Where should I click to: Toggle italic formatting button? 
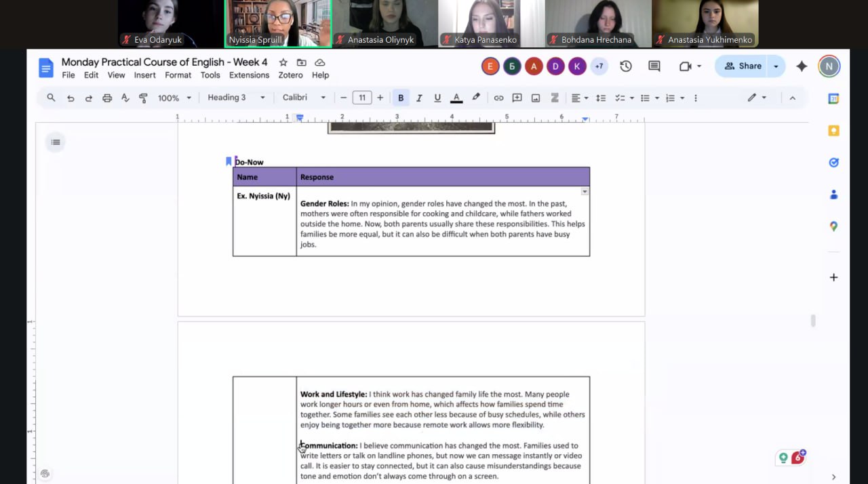pyautogui.click(x=419, y=98)
